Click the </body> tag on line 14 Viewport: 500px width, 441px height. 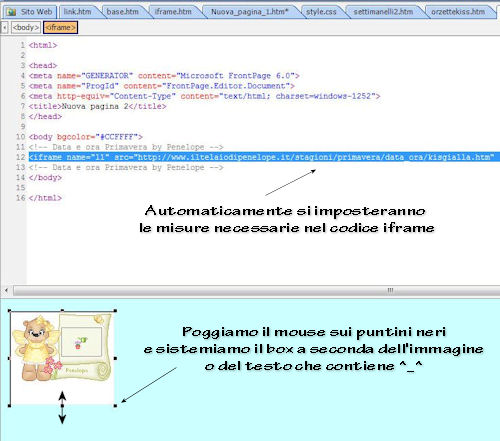coord(45,178)
